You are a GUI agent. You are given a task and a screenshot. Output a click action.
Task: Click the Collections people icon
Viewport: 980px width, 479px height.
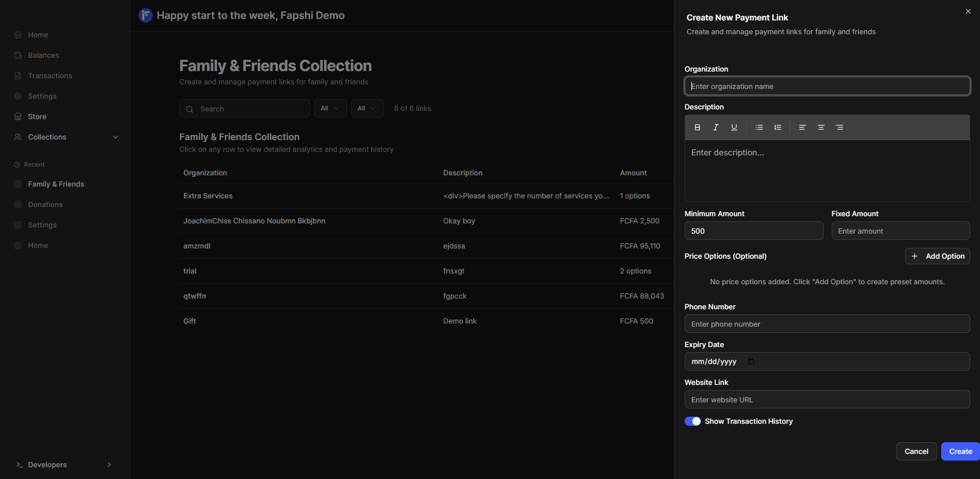click(18, 137)
